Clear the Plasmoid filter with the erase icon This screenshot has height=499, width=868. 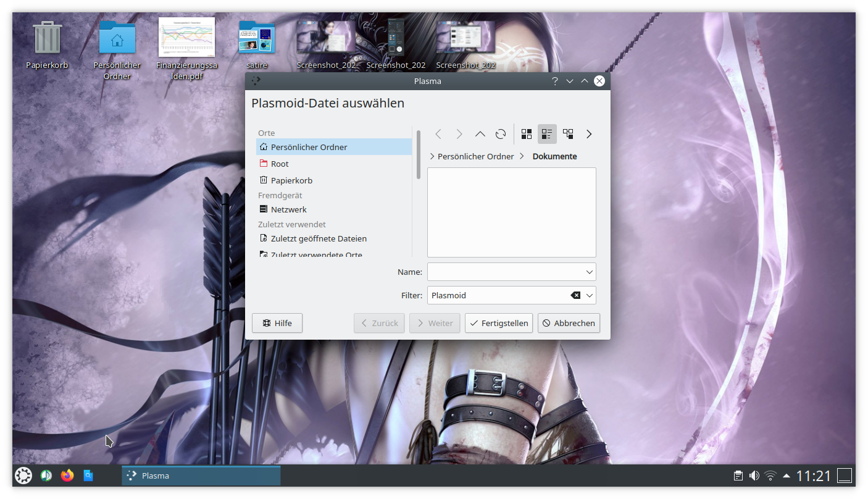pyautogui.click(x=575, y=295)
